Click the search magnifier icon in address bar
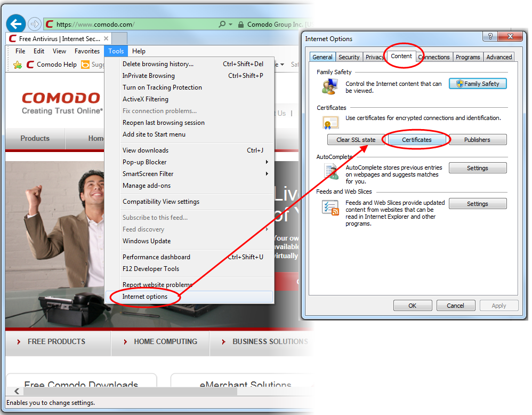This screenshot has width=532, height=415. click(x=222, y=24)
